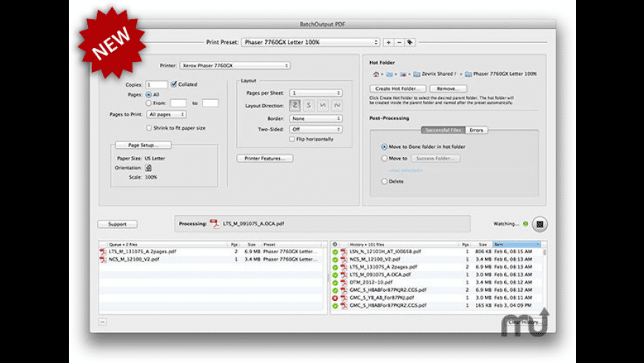Image resolution: width=644 pixels, height=363 pixels.
Task: Click the home icon in hot folder path
Action: coord(376,74)
